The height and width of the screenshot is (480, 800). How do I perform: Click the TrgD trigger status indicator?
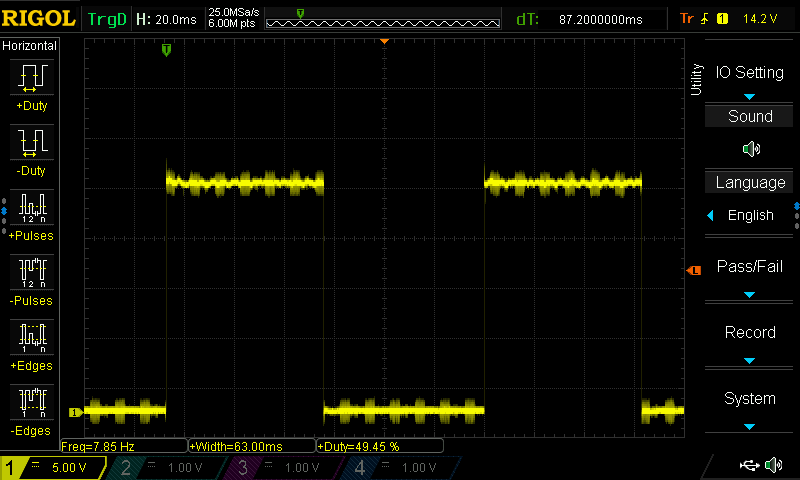pos(107,19)
